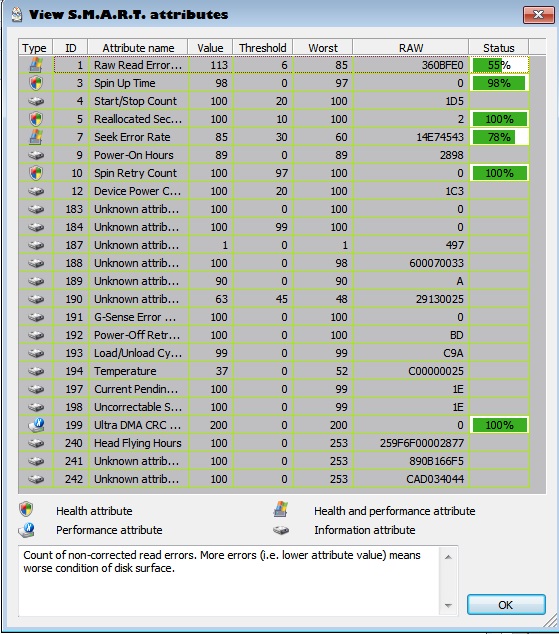Select the Reallocated Sector health shield icon
The width and height of the screenshot is (559, 634).
[36, 119]
